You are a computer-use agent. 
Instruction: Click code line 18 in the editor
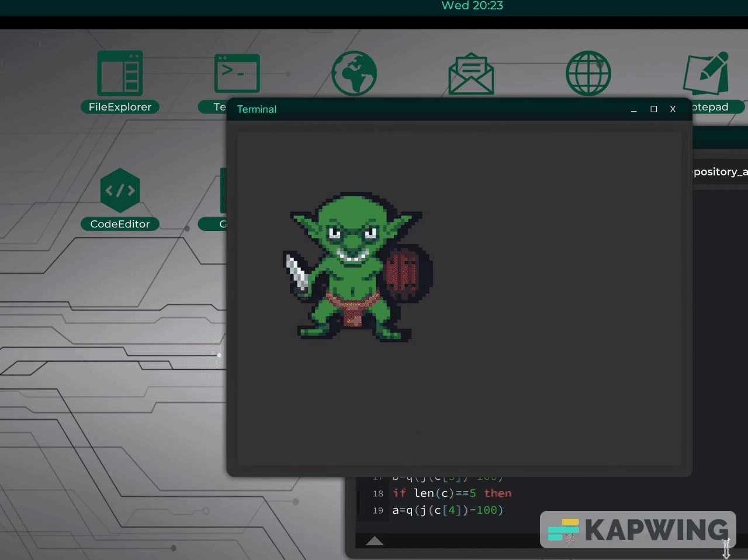[x=452, y=493]
